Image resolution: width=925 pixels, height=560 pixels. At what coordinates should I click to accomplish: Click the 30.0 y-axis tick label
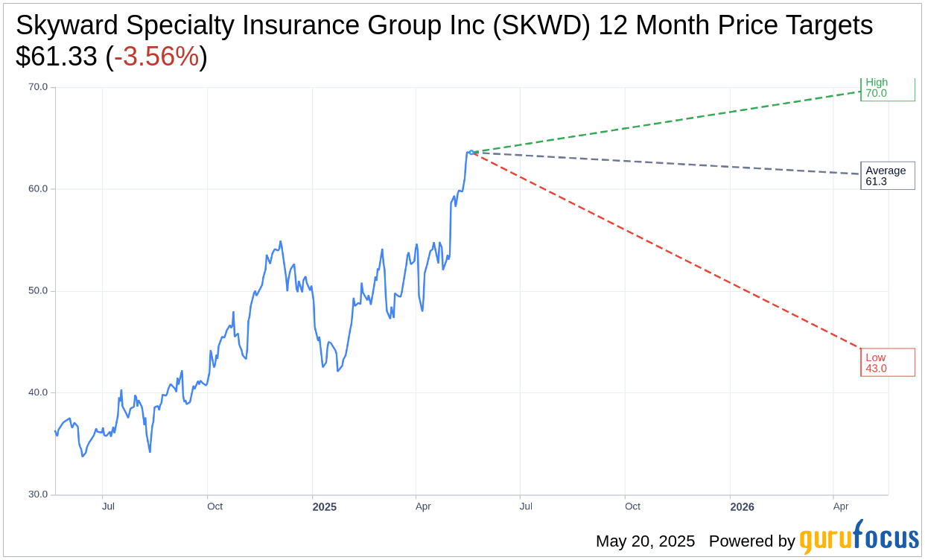tap(38, 494)
